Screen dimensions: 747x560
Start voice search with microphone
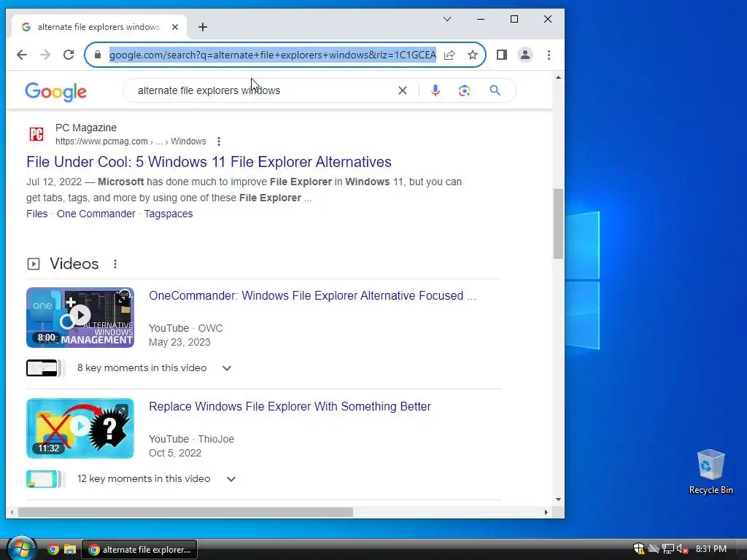436,90
